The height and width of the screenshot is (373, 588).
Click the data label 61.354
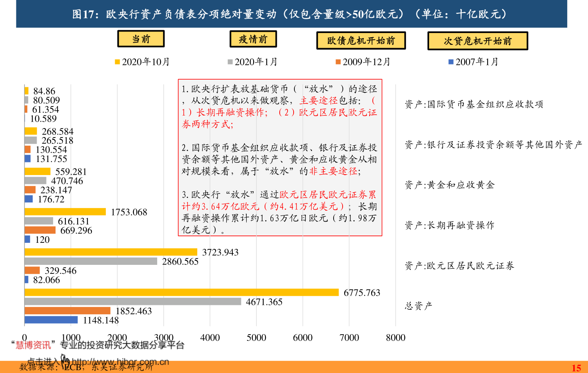(46, 109)
